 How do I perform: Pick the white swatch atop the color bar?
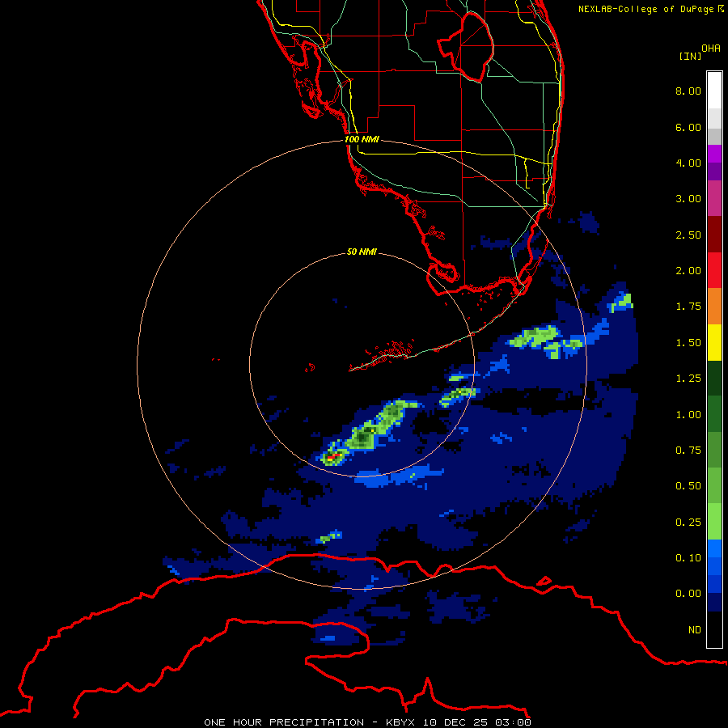click(714, 90)
